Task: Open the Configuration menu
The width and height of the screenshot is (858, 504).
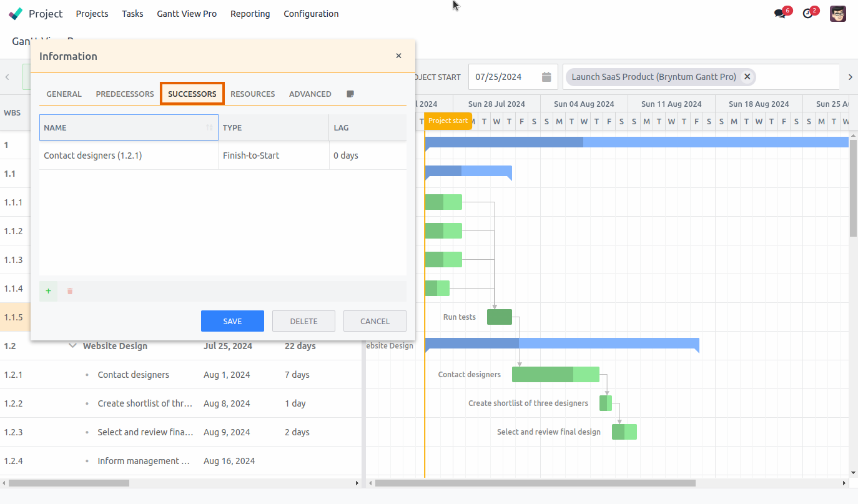Action: (311, 13)
